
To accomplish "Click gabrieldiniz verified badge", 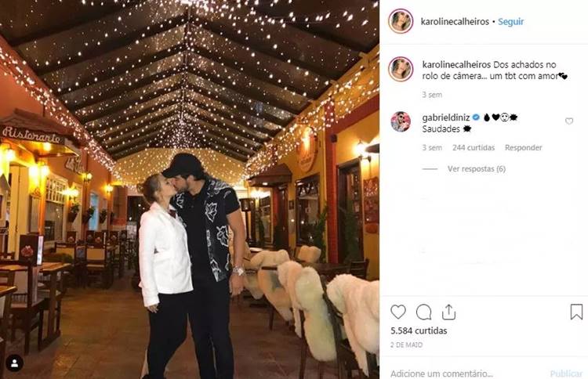I will [x=476, y=117].
